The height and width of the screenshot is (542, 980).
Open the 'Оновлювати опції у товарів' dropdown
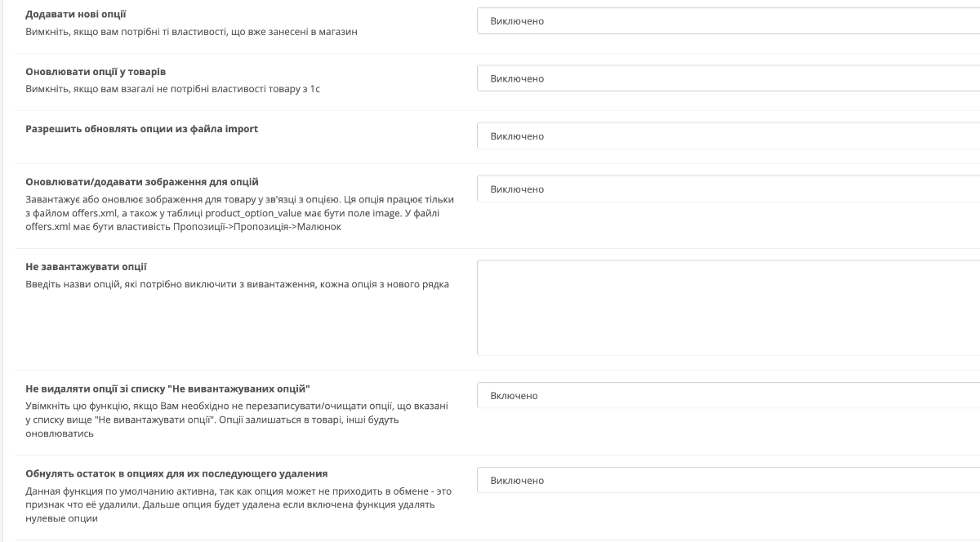[x=728, y=78]
